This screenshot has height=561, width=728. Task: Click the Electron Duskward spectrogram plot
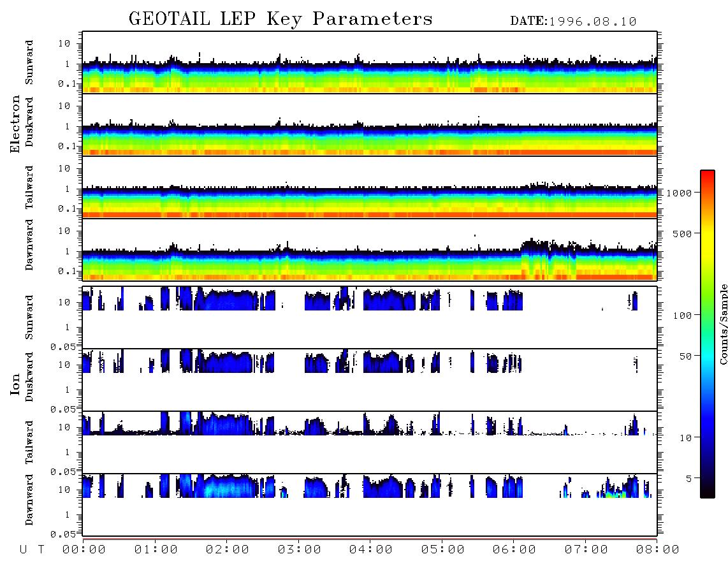pyautogui.click(x=370, y=125)
